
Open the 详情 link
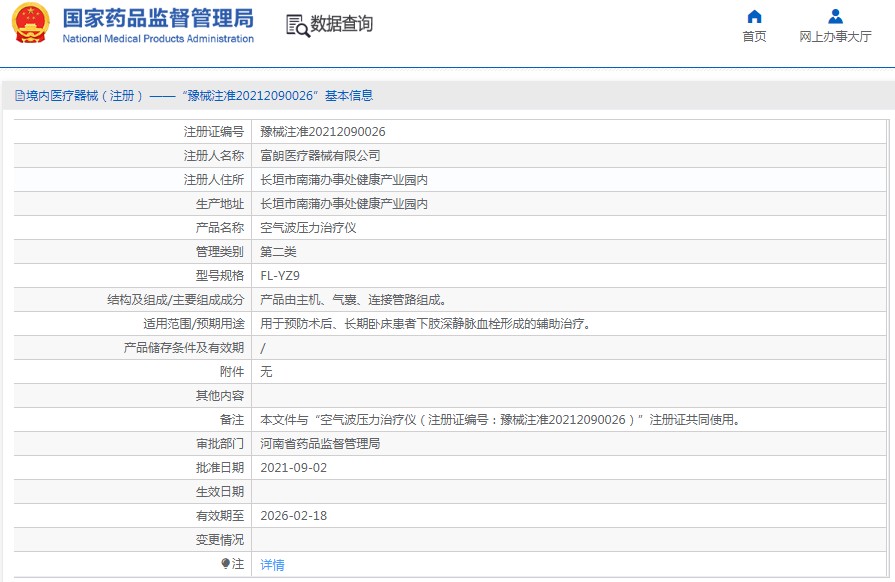[272, 565]
